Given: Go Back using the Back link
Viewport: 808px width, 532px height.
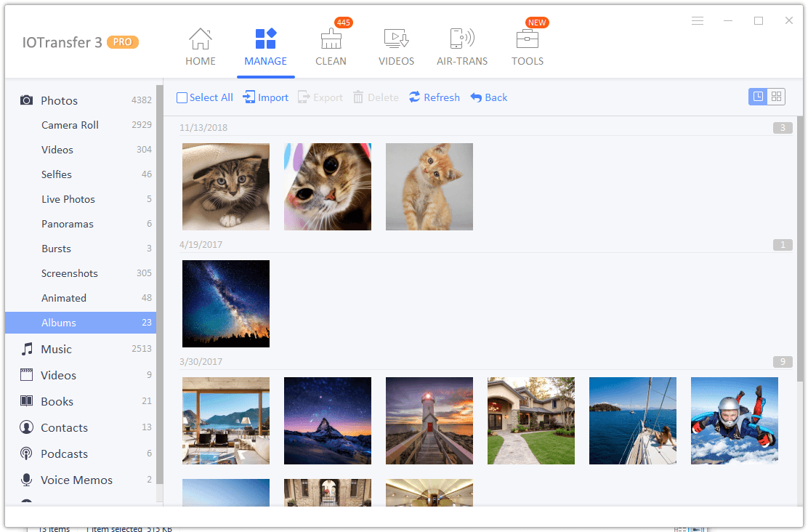Looking at the screenshot, I should 488,97.
